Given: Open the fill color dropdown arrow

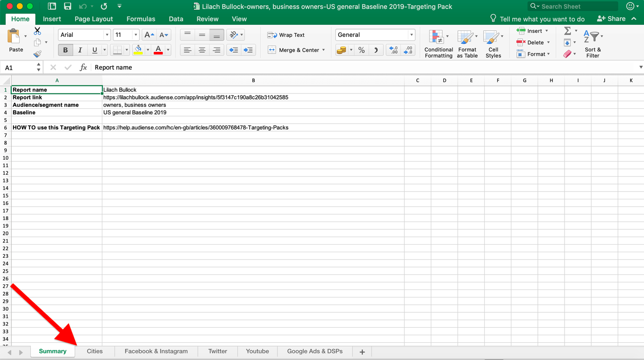Looking at the screenshot, I should tap(148, 50).
